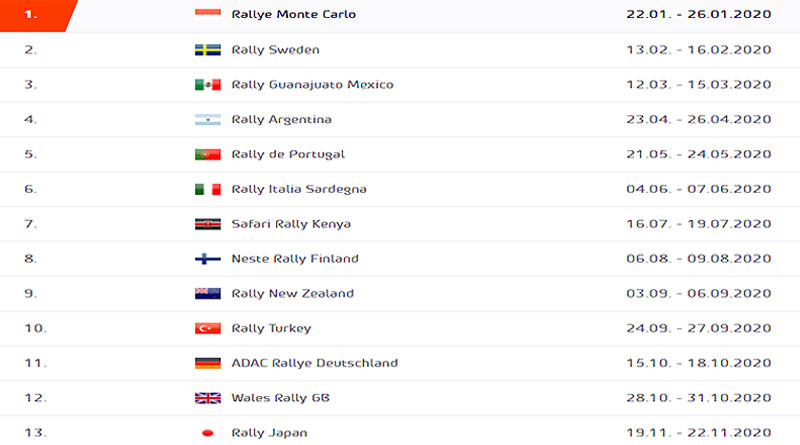
Task: Open the Rallye Monte Carlo event
Action: pyautogui.click(x=293, y=14)
